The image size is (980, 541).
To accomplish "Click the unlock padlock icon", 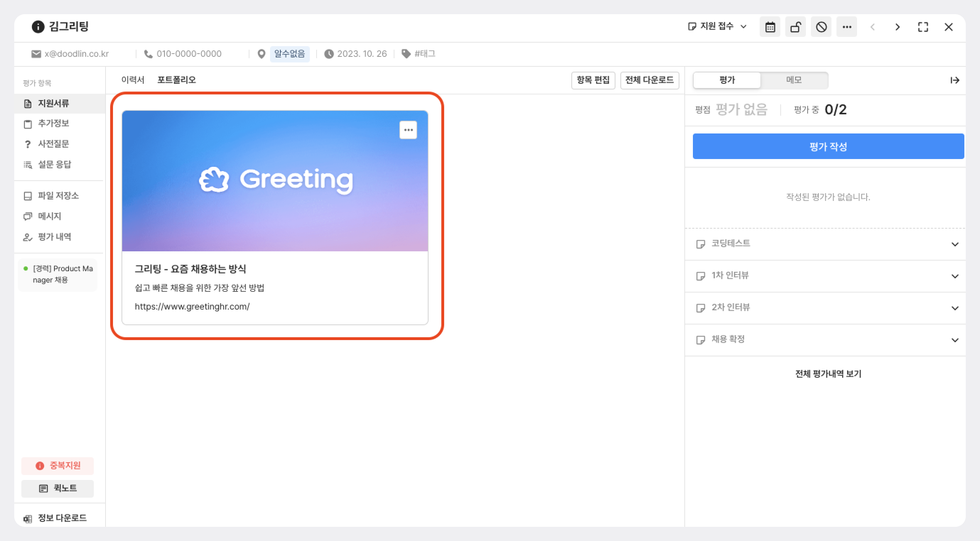I will (x=796, y=27).
